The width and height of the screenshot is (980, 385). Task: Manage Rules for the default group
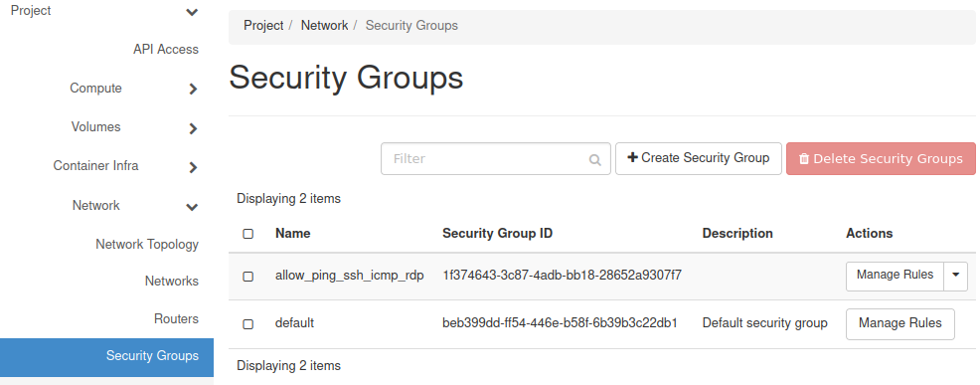(900, 323)
